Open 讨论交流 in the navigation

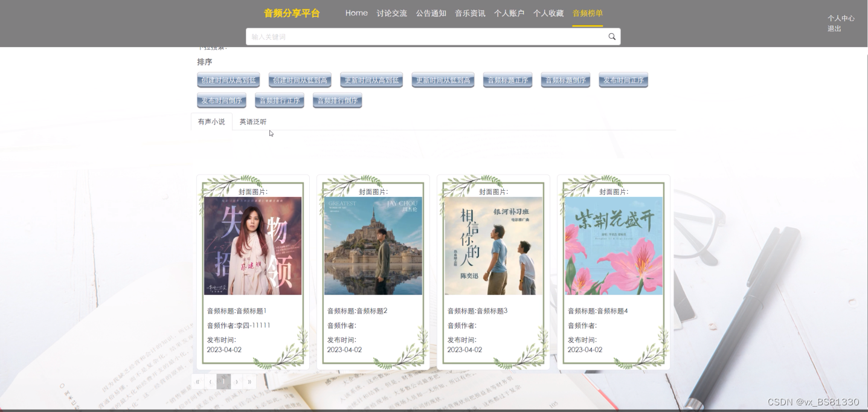coord(392,13)
